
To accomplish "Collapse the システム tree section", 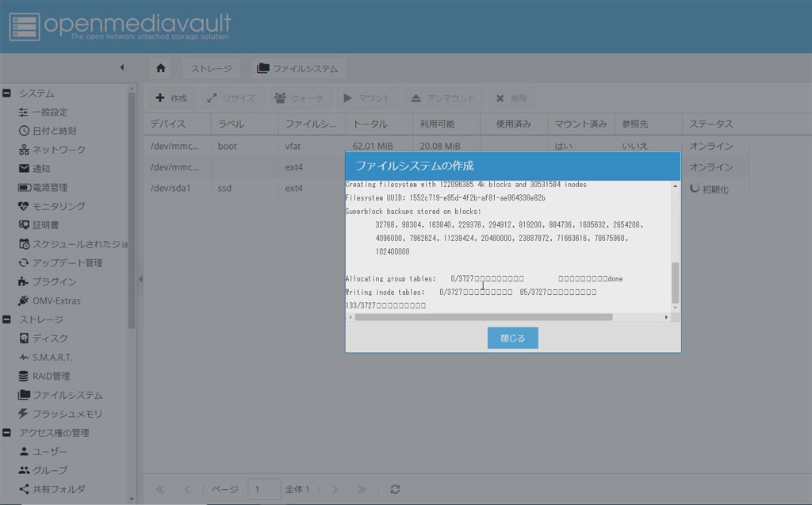I will pyautogui.click(x=6, y=94).
